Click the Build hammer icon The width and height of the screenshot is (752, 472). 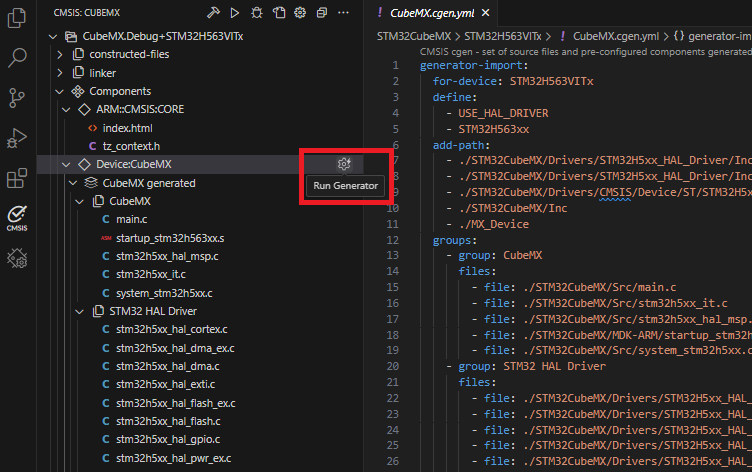213,12
